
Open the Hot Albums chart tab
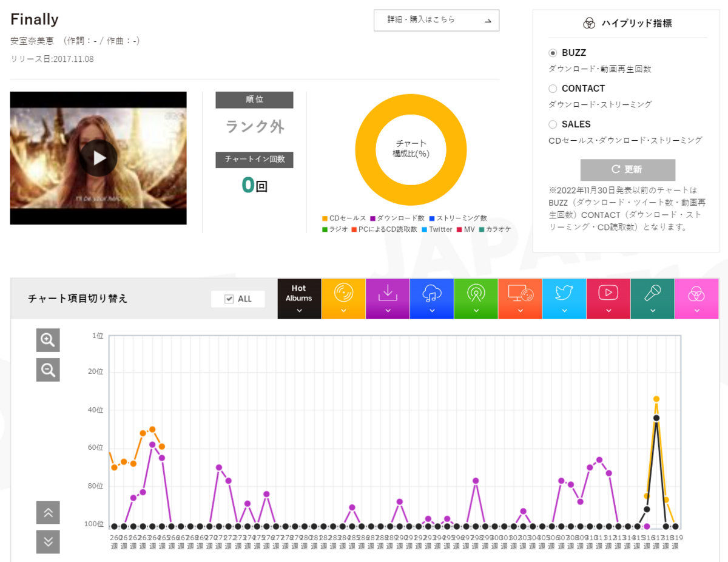[x=299, y=299]
